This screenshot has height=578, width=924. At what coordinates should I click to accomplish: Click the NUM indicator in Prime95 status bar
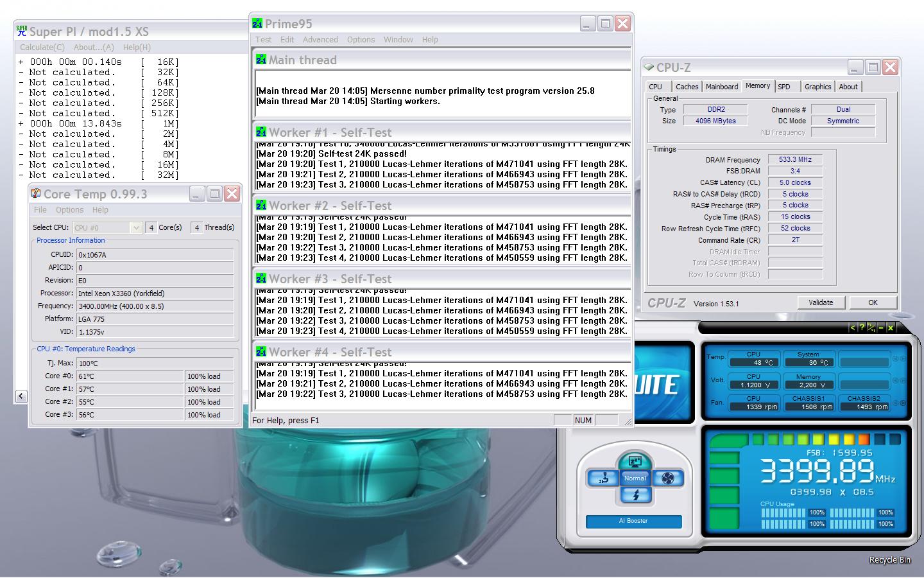(583, 420)
